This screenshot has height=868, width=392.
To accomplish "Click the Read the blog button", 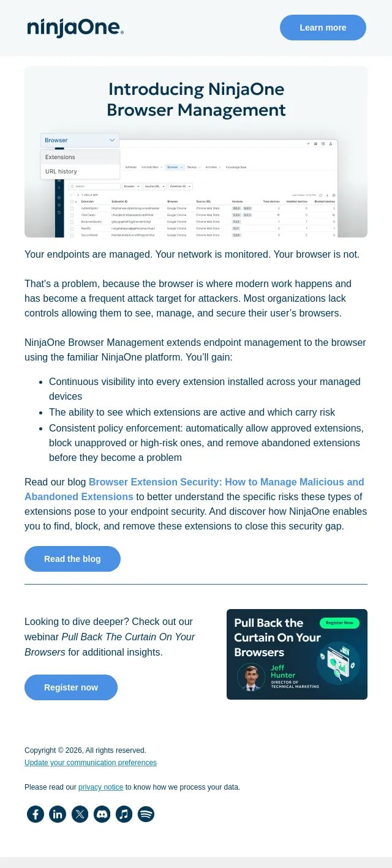I will (72, 559).
